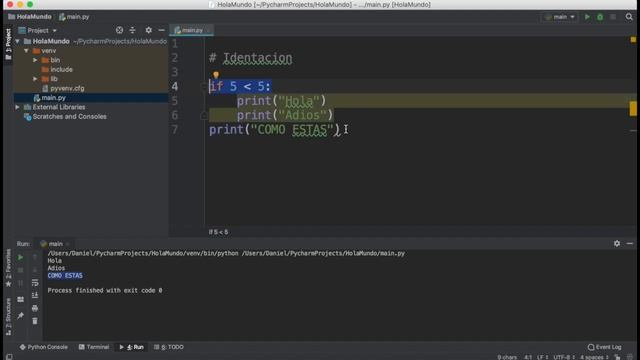Start debugging with the green bug icon

(600, 17)
